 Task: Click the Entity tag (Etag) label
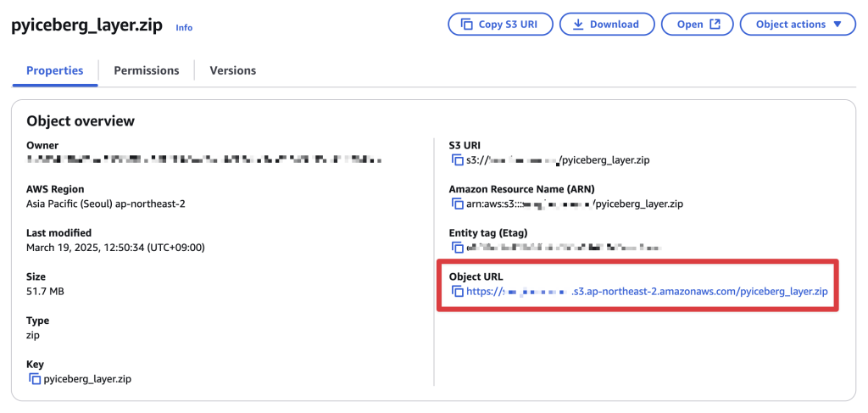[x=488, y=233]
